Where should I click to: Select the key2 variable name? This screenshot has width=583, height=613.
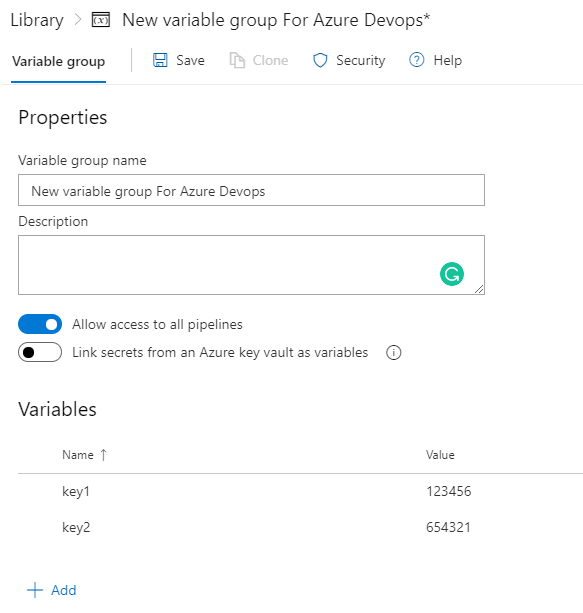(x=76, y=527)
